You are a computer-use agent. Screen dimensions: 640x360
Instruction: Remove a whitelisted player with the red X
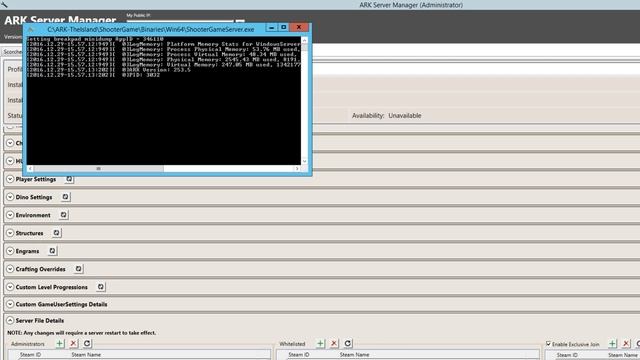pyautogui.click(x=334, y=344)
